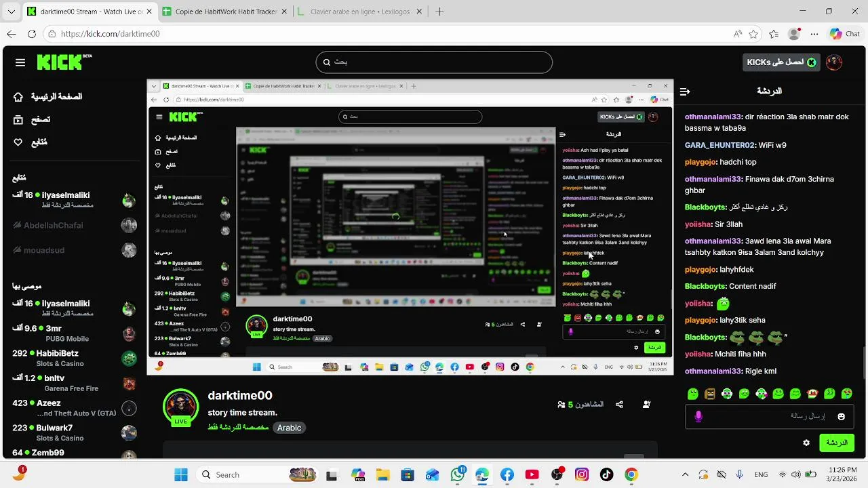The height and width of the screenshot is (488, 868).
Task: Open AbdellahChafai channel in sidebar
Action: [75, 226]
